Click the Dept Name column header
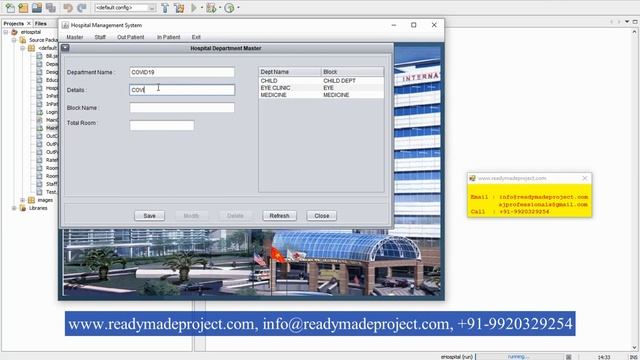Image resolution: width=640 pixels, height=360 pixels. (x=290, y=72)
